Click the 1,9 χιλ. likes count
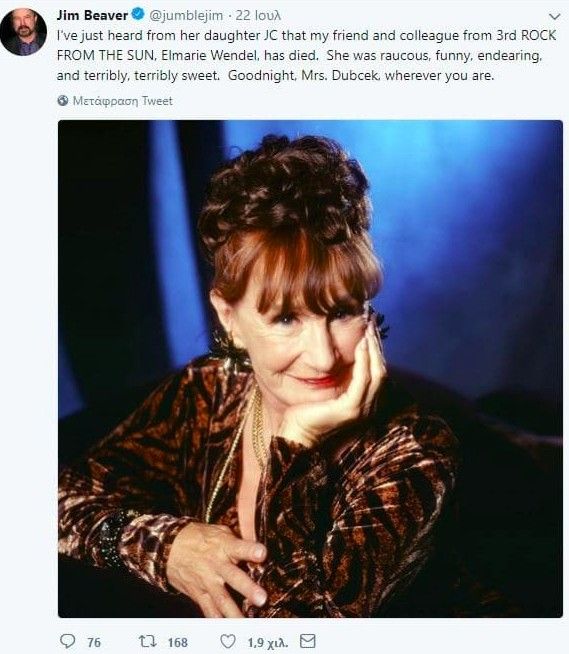This screenshot has height=654, width=569. point(268,642)
